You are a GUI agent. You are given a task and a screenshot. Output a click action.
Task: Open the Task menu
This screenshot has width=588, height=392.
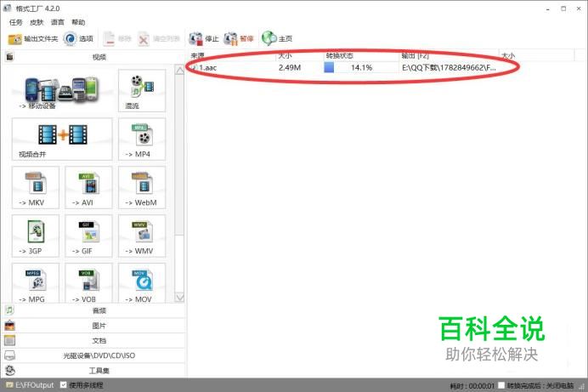coord(16,22)
